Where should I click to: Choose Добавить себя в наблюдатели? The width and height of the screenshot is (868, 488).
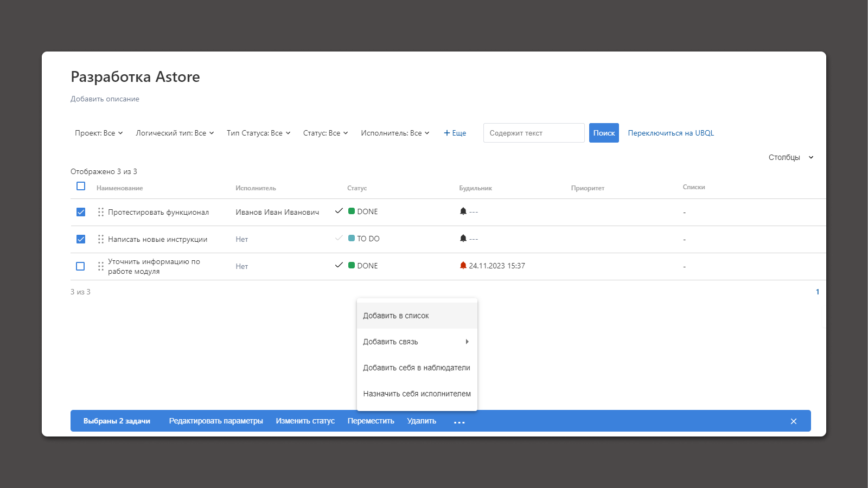click(417, 368)
